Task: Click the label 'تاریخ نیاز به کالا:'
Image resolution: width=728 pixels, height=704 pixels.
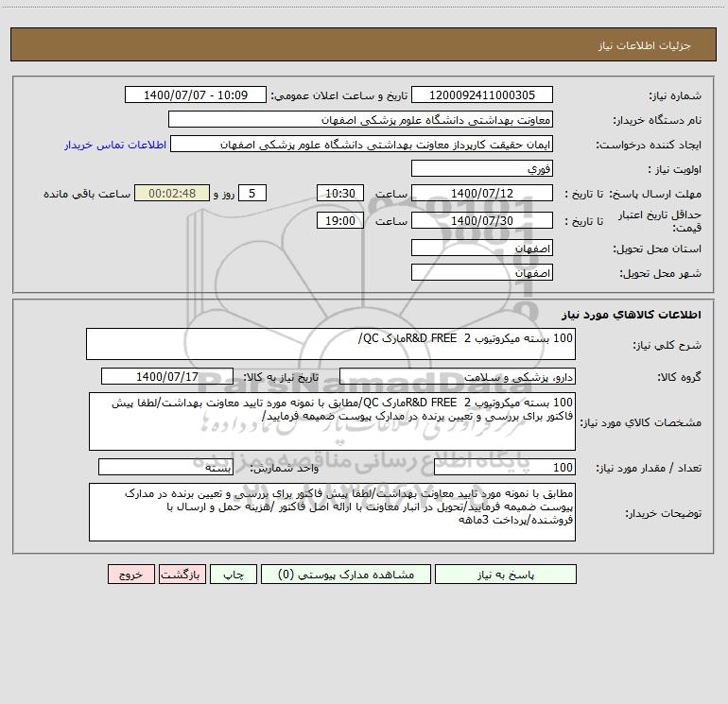Action: (281, 378)
